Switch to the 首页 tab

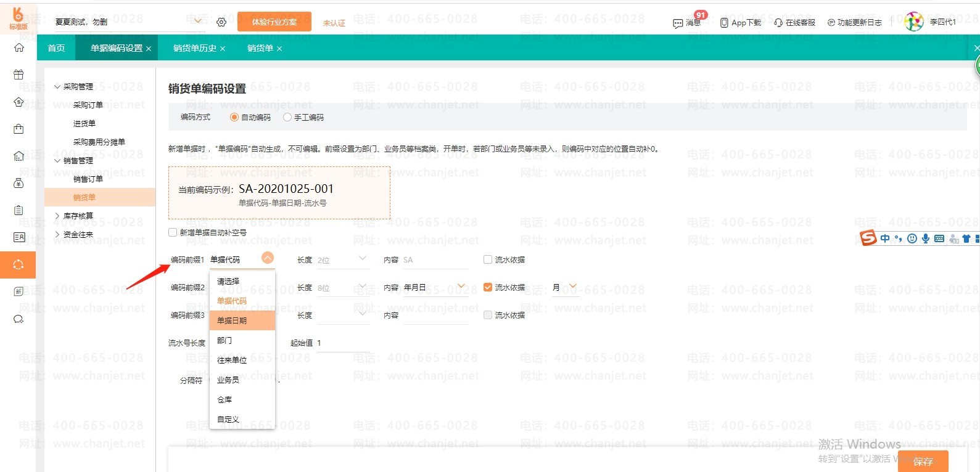(x=56, y=48)
